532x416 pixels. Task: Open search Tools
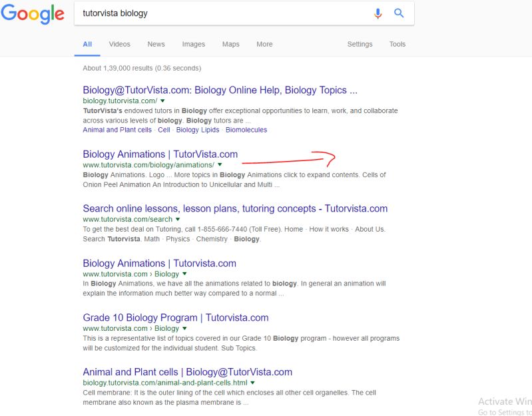tap(398, 44)
